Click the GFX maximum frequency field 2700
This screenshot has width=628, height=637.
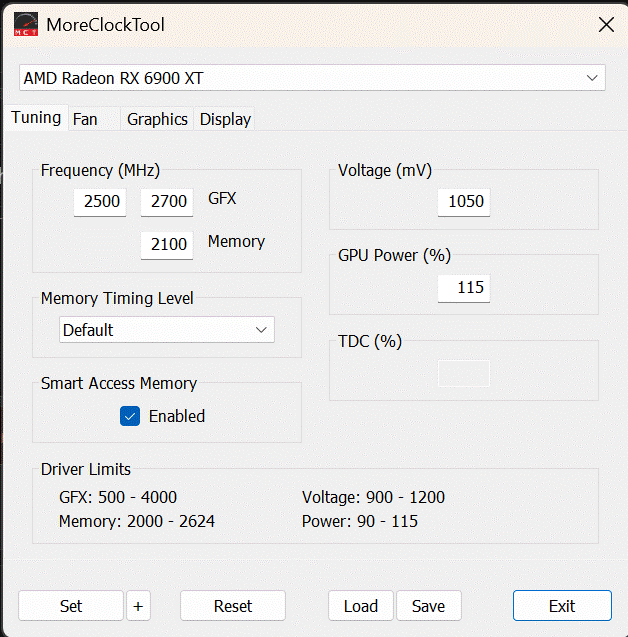(167, 202)
